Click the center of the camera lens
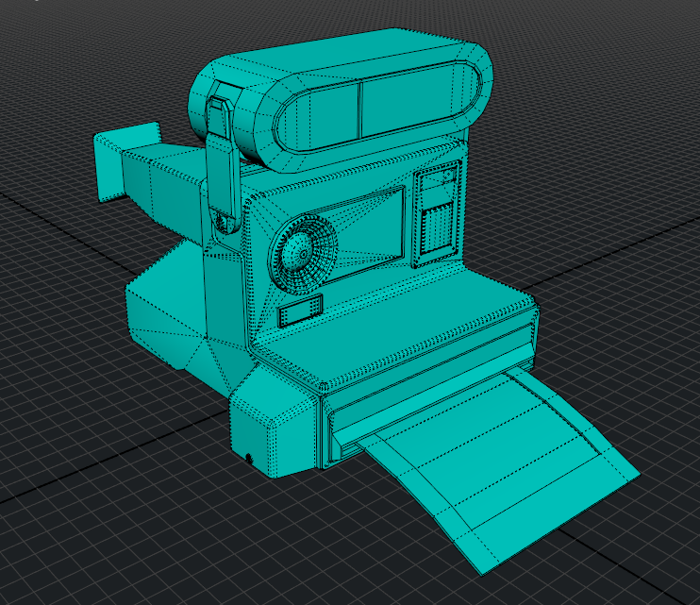The width and height of the screenshot is (700, 605). pyautogui.click(x=303, y=255)
